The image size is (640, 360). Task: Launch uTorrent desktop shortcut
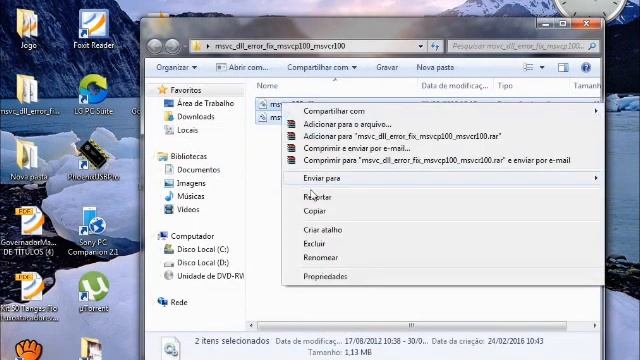(93, 292)
